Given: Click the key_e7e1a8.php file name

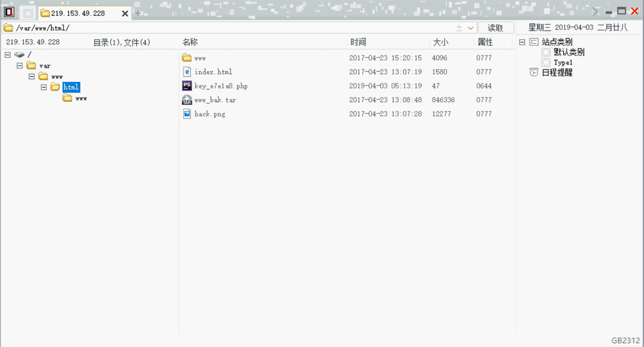Looking at the screenshot, I should coord(221,86).
